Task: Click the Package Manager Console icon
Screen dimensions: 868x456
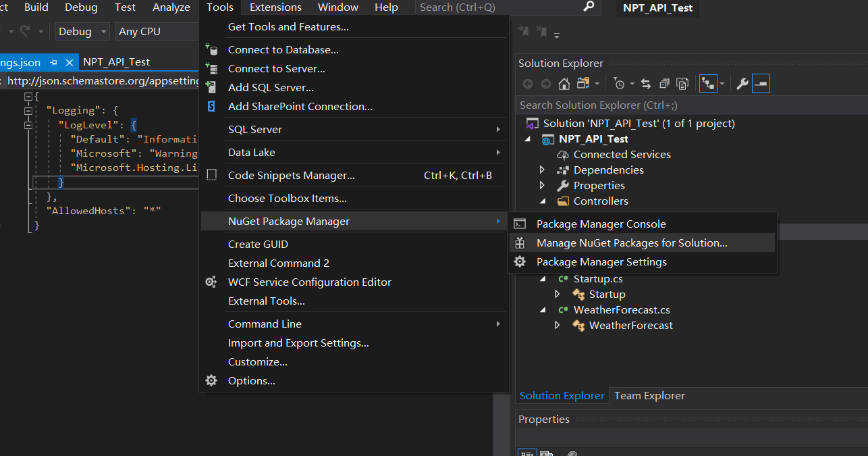Action: point(520,224)
